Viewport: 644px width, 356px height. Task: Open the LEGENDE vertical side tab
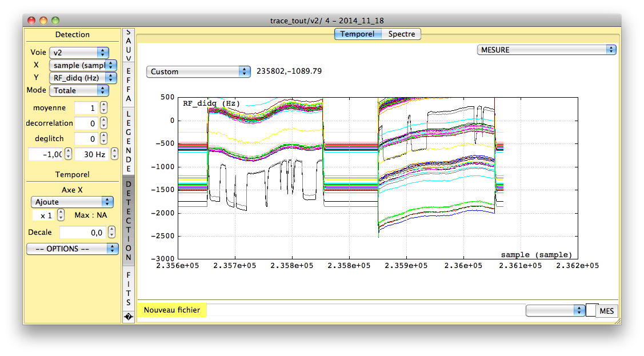129,141
